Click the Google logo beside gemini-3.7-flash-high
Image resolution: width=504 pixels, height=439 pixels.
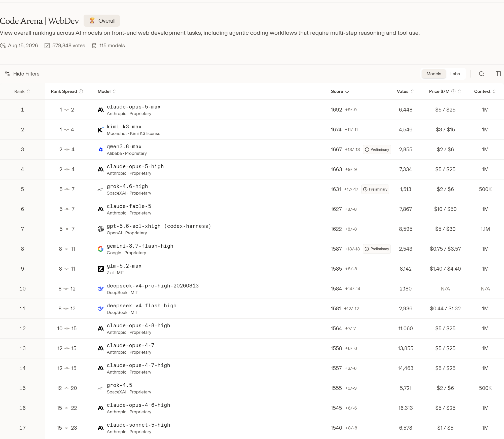[100, 249]
